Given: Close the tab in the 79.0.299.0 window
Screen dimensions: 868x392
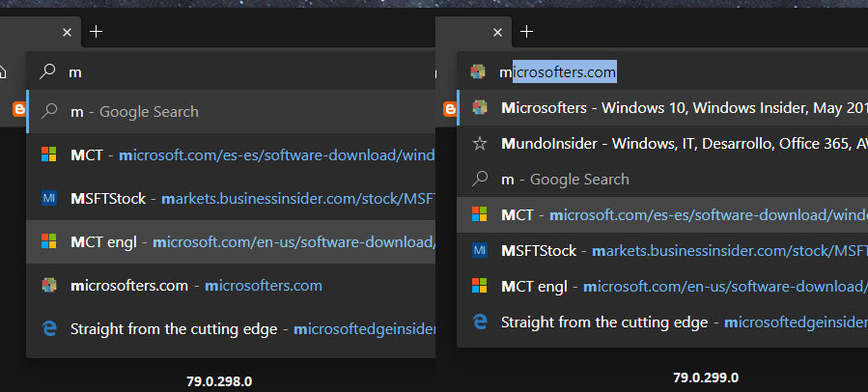Looking at the screenshot, I should tap(497, 32).
